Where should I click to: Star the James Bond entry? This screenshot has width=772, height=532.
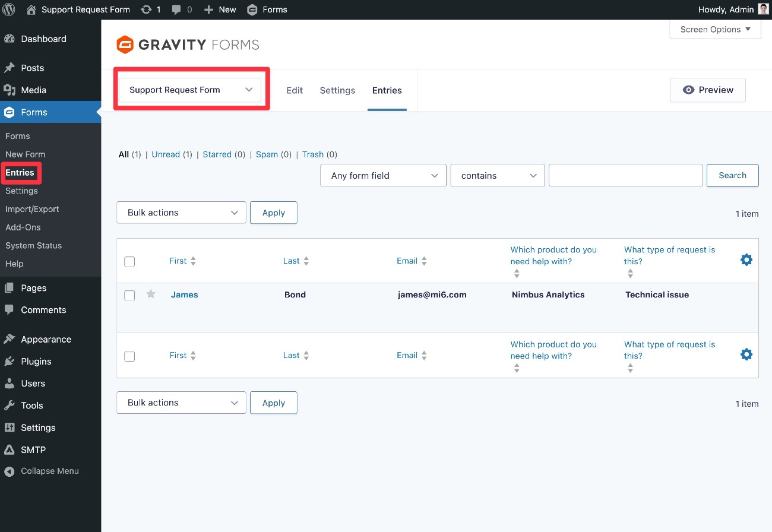151,294
